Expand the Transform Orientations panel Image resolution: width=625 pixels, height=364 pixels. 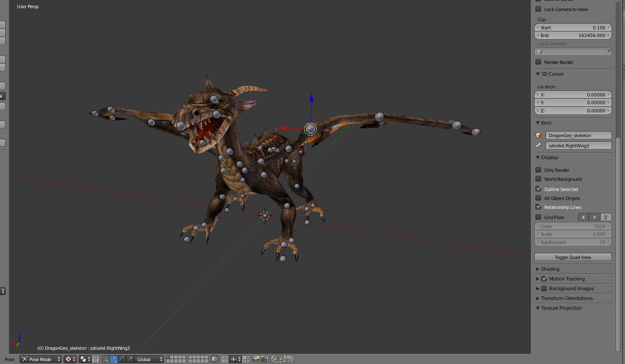point(538,298)
